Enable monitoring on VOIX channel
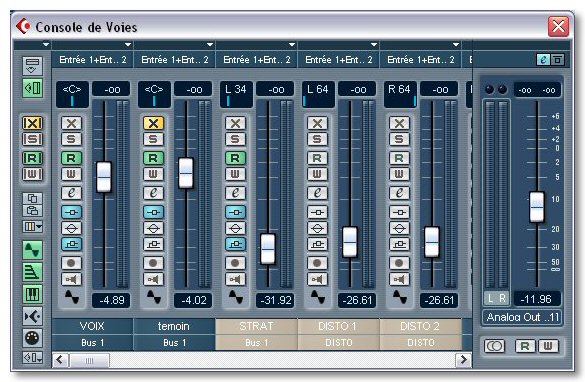The image size is (585, 382). tap(71, 279)
